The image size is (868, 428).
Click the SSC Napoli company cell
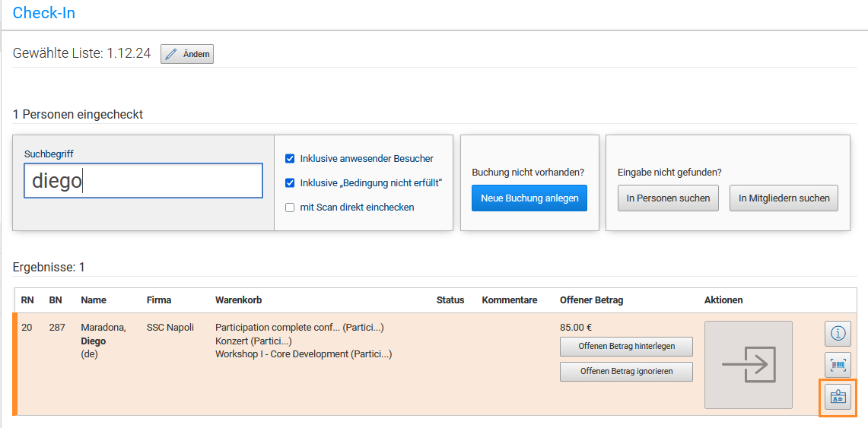point(170,328)
